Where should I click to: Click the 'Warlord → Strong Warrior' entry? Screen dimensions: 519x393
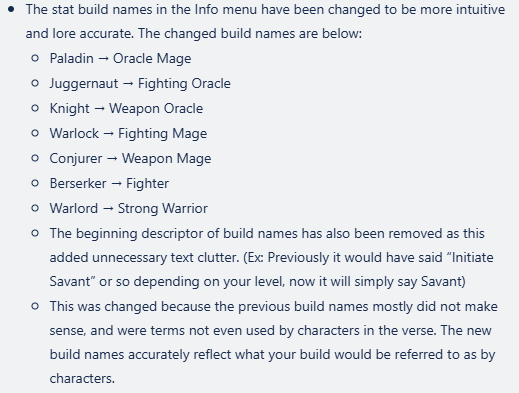(x=129, y=208)
